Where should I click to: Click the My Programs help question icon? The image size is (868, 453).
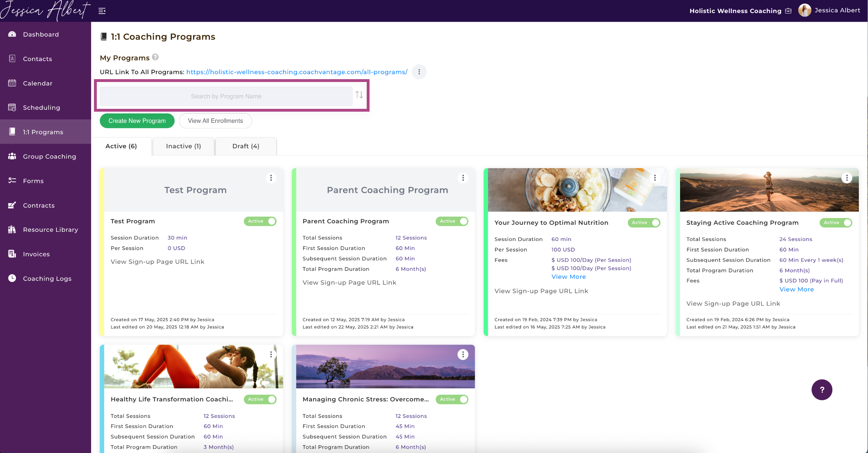click(155, 57)
